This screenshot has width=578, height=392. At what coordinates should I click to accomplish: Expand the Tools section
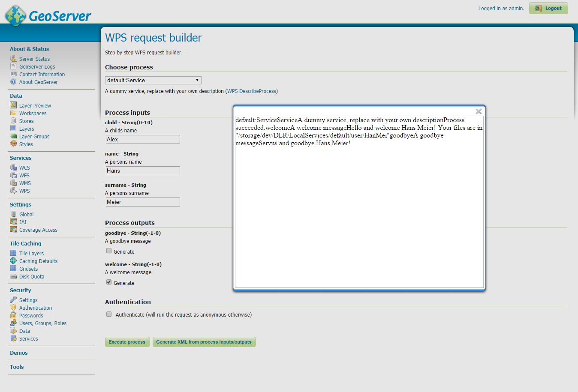[x=17, y=367]
